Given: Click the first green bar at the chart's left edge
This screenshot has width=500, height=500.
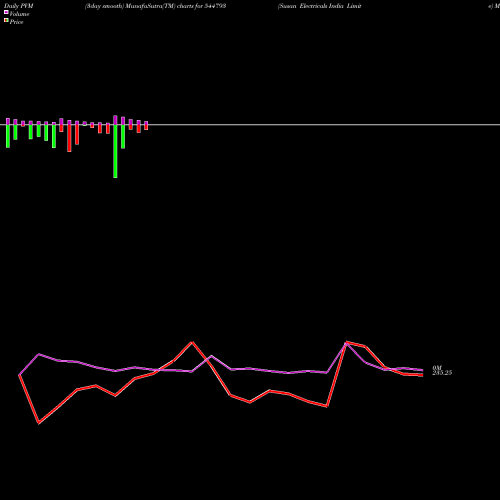Looking at the screenshot, I should [8, 136].
